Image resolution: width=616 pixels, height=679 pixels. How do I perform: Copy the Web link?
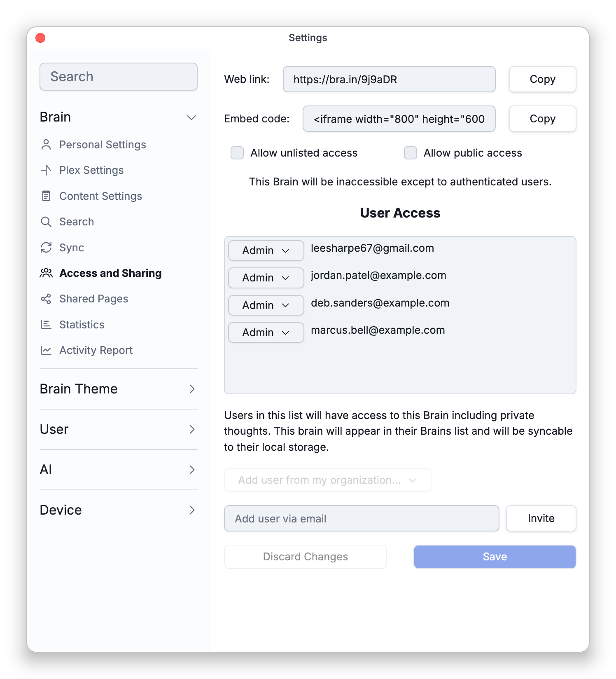tap(543, 79)
